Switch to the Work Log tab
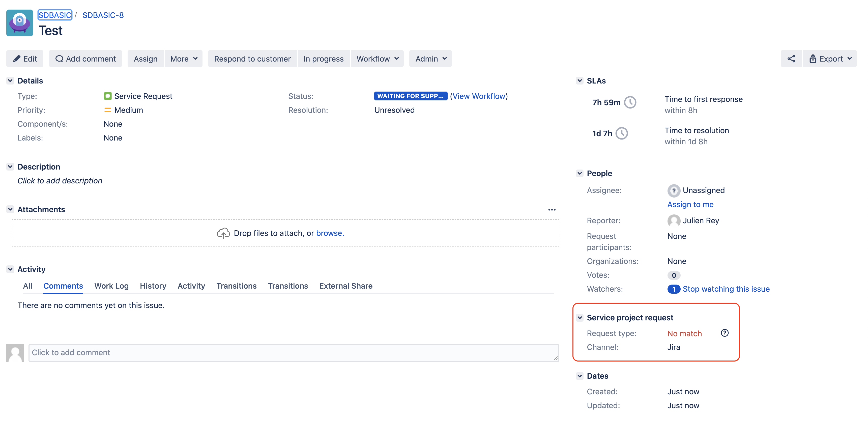868x442 pixels. 111,286
